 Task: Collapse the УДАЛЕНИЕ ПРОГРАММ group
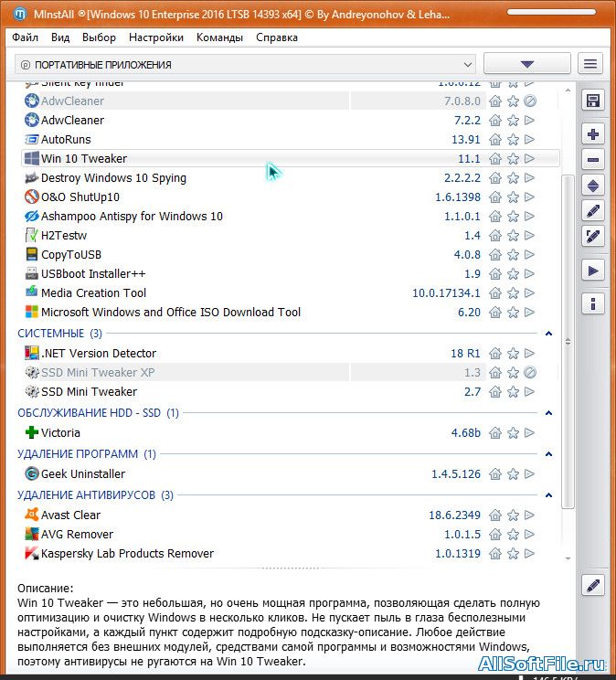[548, 454]
